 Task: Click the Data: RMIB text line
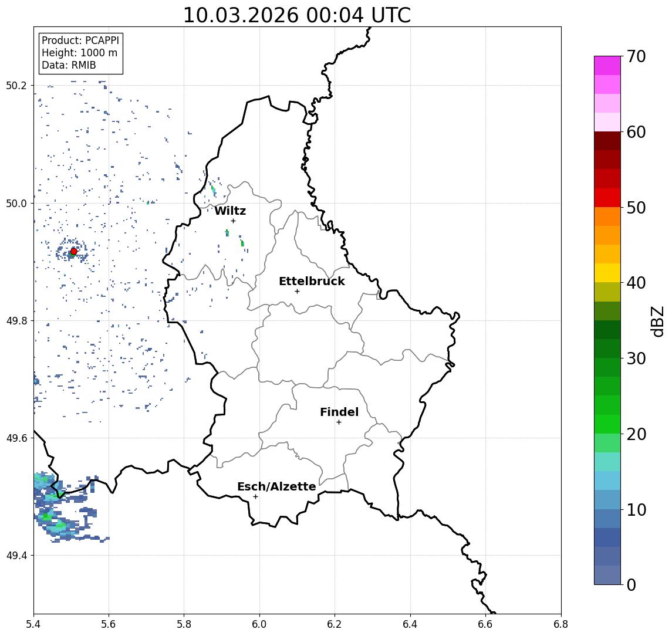[69, 65]
